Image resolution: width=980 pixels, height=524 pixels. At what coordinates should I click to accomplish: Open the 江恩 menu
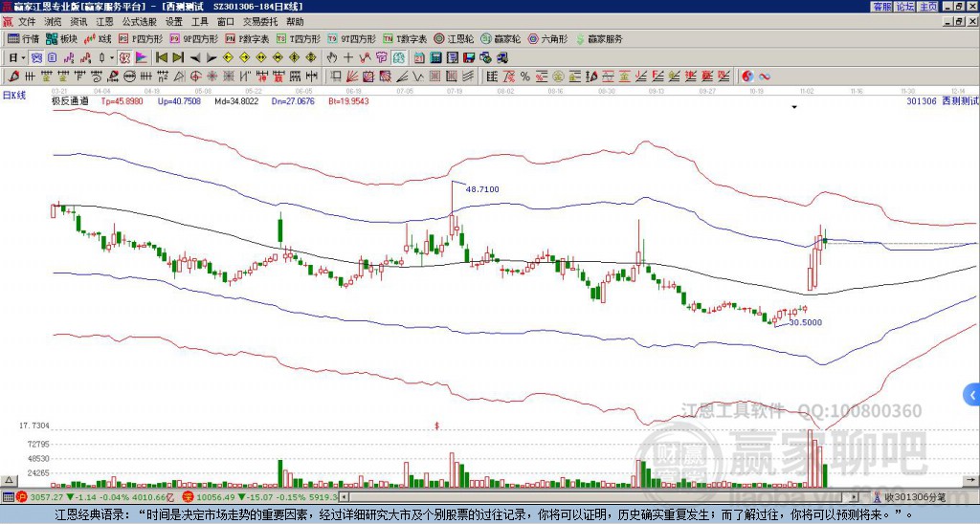(104, 22)
